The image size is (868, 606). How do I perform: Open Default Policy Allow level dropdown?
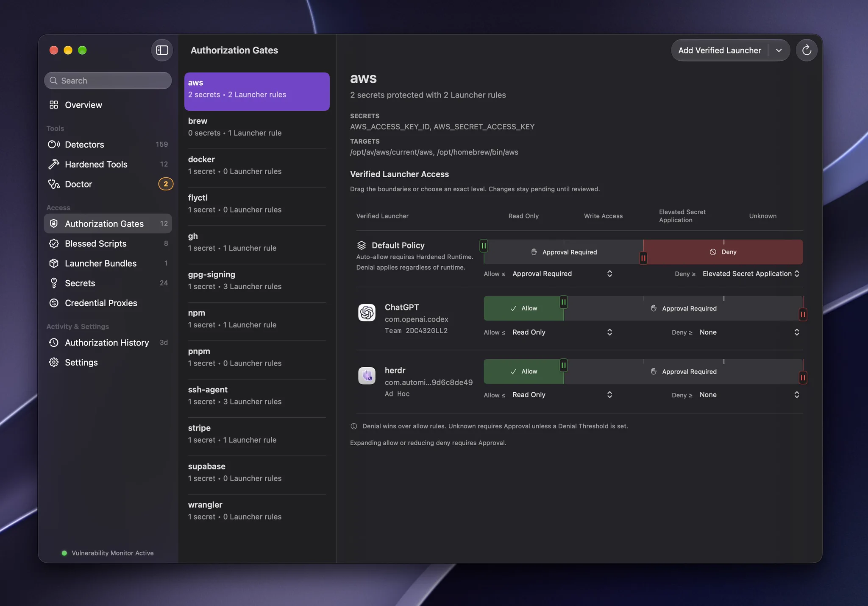[562, 274]
